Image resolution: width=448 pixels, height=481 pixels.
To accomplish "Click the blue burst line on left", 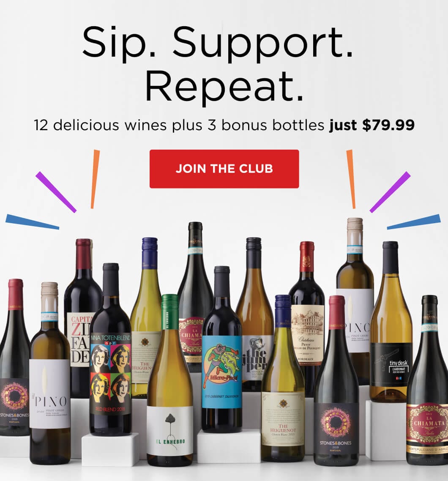I will point(32,221).
